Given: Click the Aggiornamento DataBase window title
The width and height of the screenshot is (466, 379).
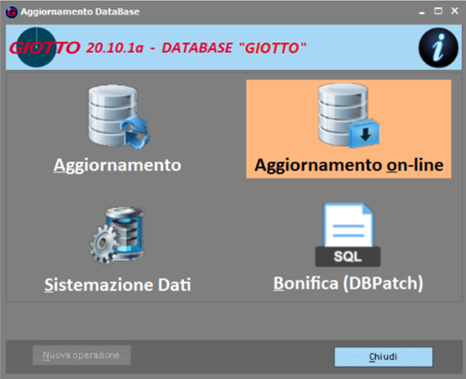Looking at the screenshot, I should 80,12.
